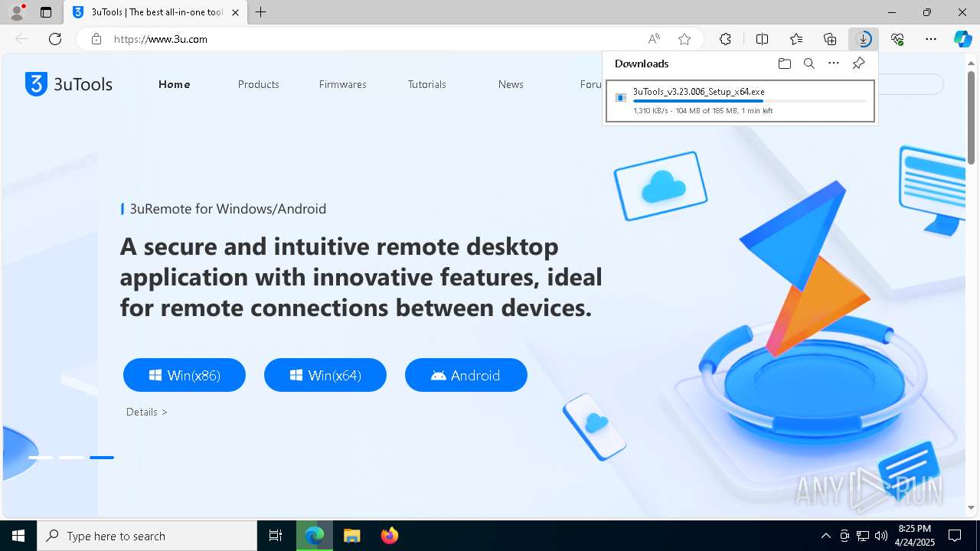Launch the Copilot sidebar icon
The width and height of the screenshot is (980, 551).
point(963,39)
